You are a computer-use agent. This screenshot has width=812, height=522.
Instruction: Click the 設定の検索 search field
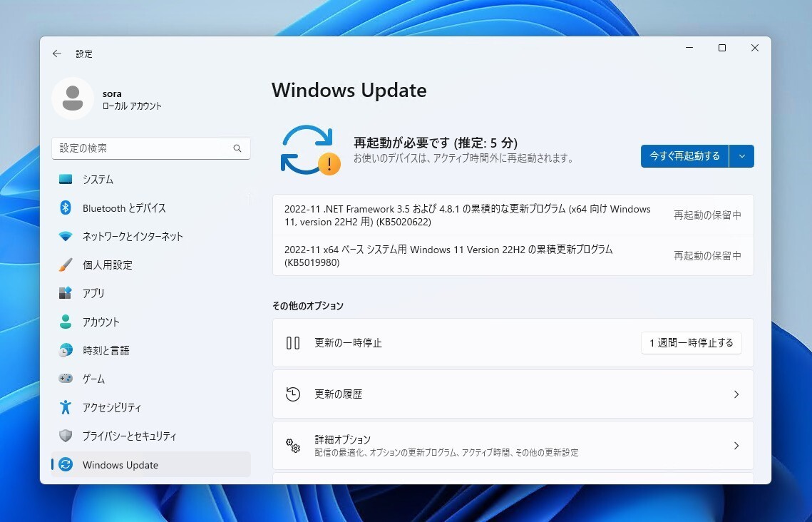pos(150,148)
